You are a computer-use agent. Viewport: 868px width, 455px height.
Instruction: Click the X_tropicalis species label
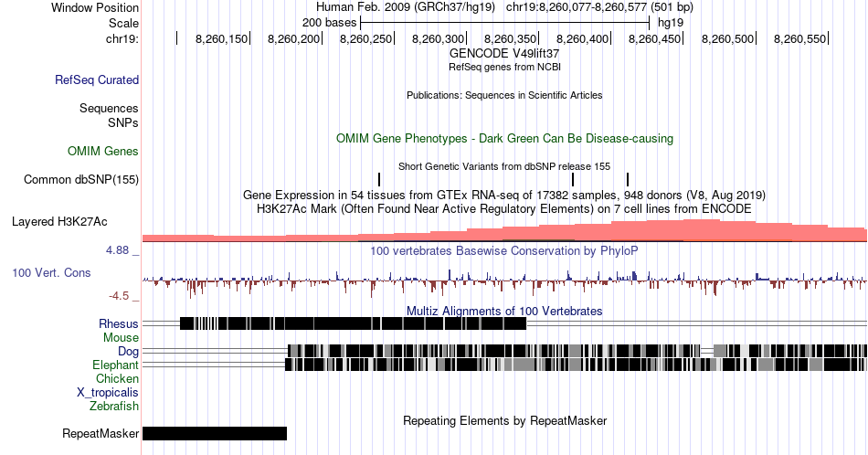pyautogui.click(x=108, y=393)
